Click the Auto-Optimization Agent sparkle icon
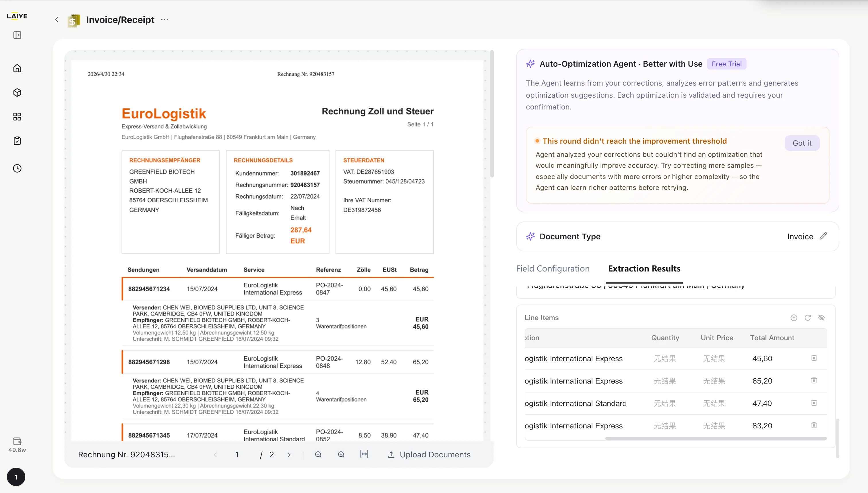The image size is (868, 493). point(530,64)
